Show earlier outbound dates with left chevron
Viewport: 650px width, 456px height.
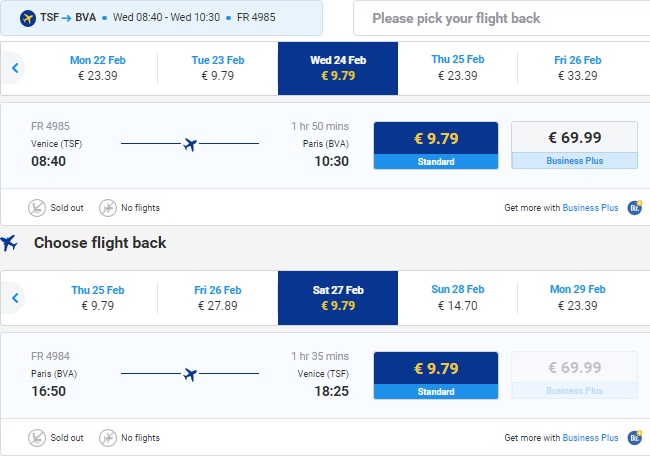pos(15,68)
